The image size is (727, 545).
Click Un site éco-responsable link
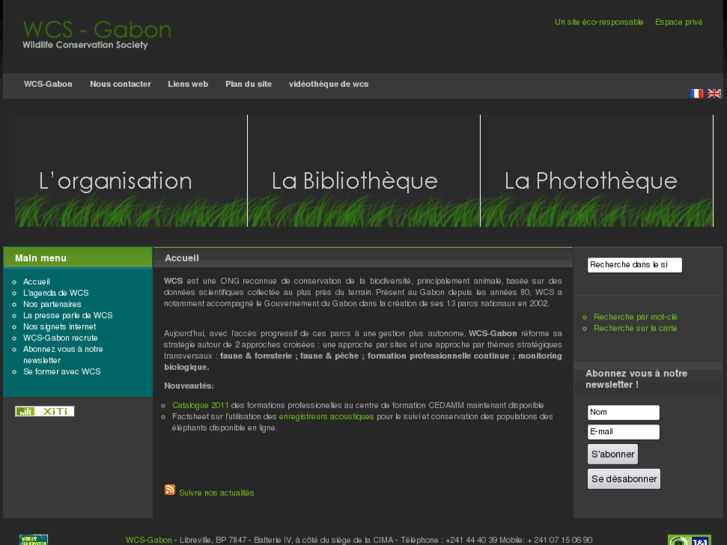(599, 22)
